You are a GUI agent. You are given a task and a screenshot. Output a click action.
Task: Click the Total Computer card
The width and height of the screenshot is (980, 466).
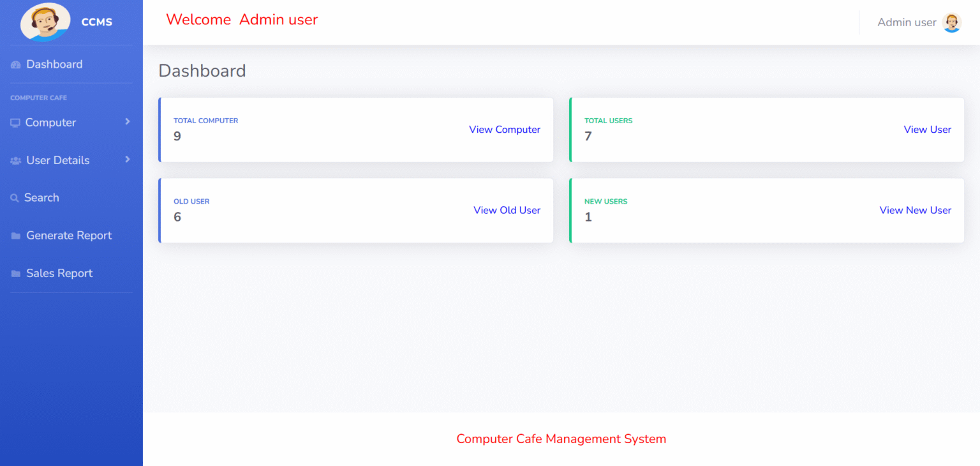tap(355, 130)
